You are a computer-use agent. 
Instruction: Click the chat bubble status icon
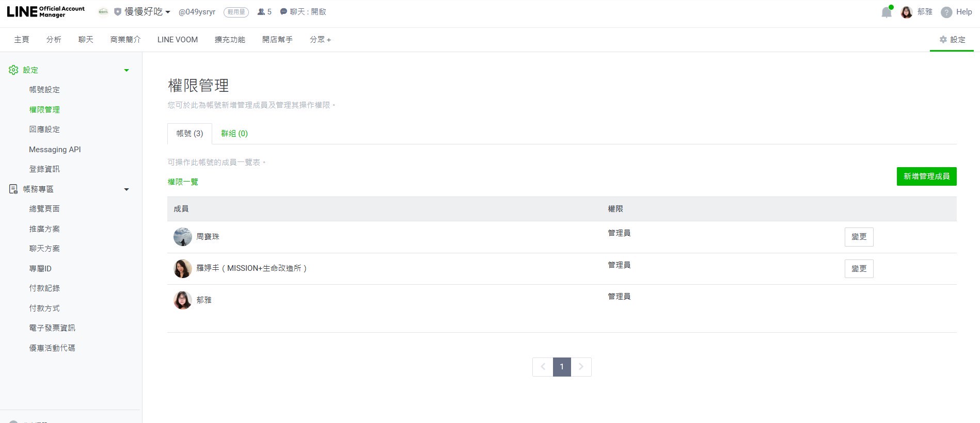[x=283, y=12]
